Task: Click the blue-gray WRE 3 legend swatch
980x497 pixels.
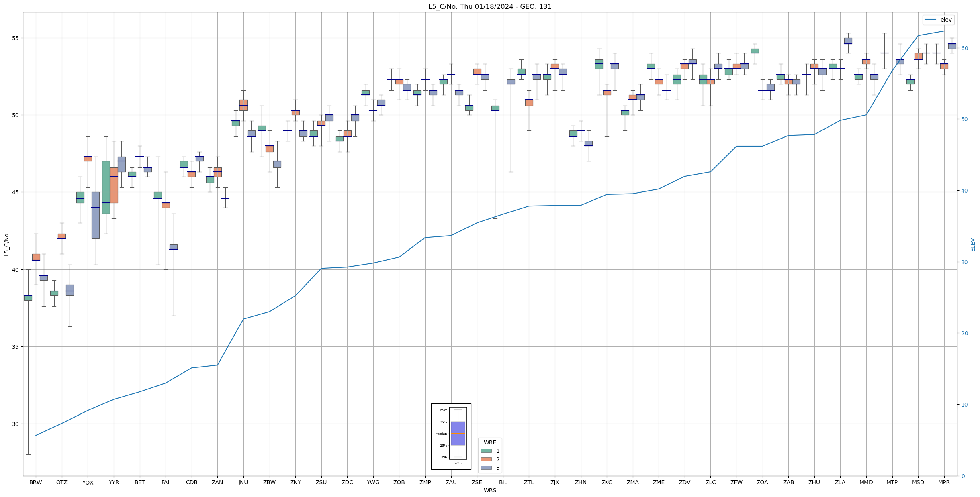Action: coord(486,468)
